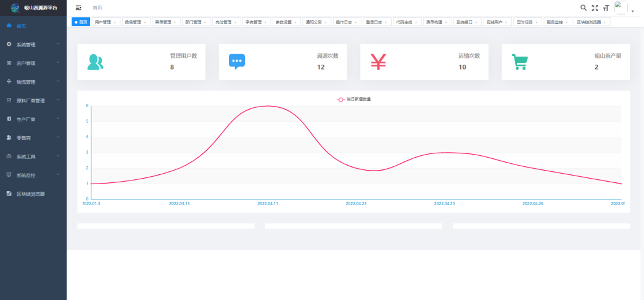This screenshot has height=300, width=644.
Task: Switch to the 代码生成 tab
Action: [x=404, y=22]
